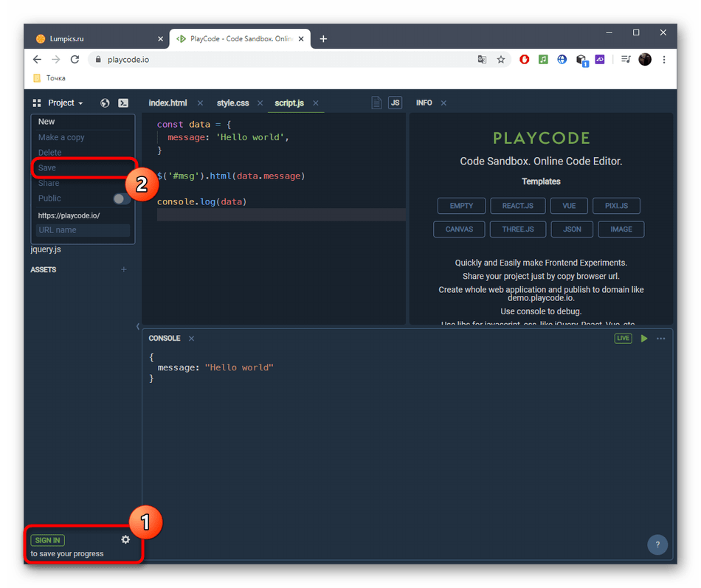Toggle the Public project switch
Viewport: 701px width, 588px height.
pyautogui.click(x=120, y=198)
